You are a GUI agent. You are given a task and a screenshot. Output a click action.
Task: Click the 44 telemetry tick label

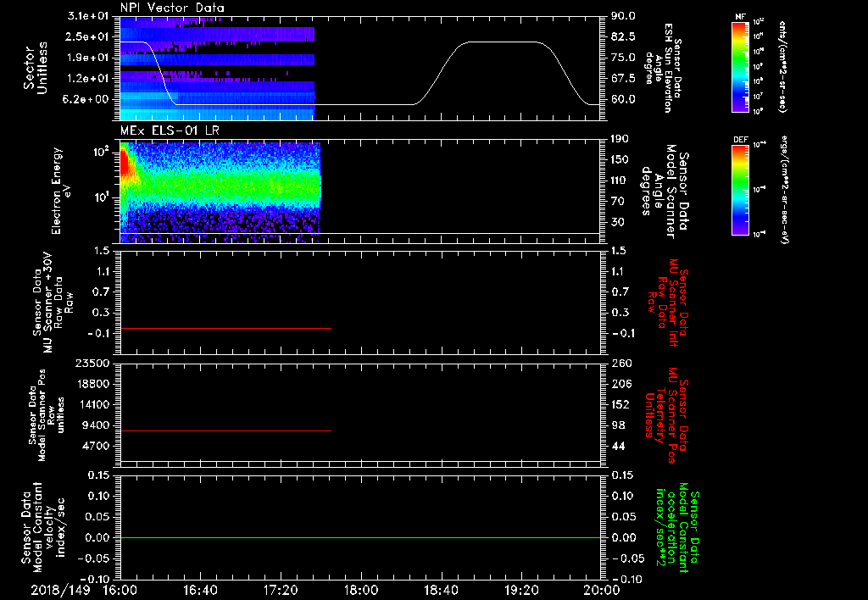pos(617,446)
